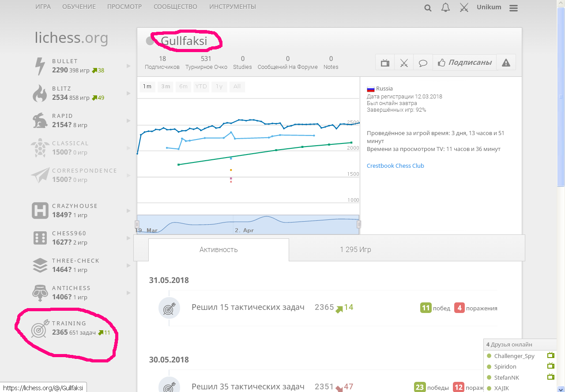This screenshot has height=392, width=565.
Task: Click the Classical turtle icon
Action: coord(40,148)
